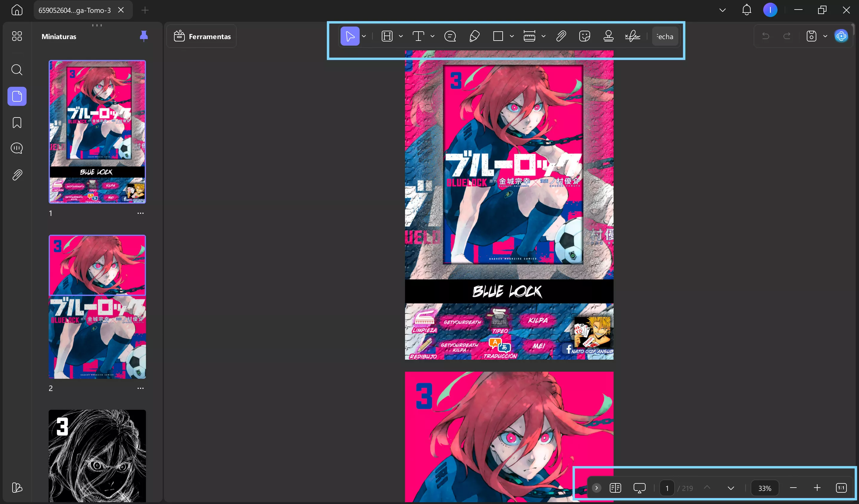The height and width of the screenshot is (504, 859).
Task: Select the cursor selection tool
Action: pos(350,36)
